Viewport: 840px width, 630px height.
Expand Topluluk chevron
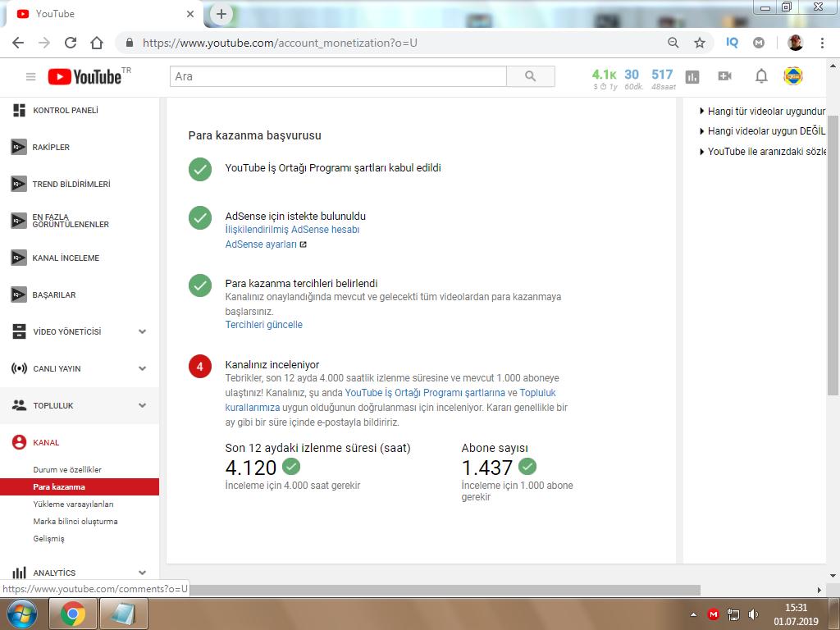tap(142, 405)
